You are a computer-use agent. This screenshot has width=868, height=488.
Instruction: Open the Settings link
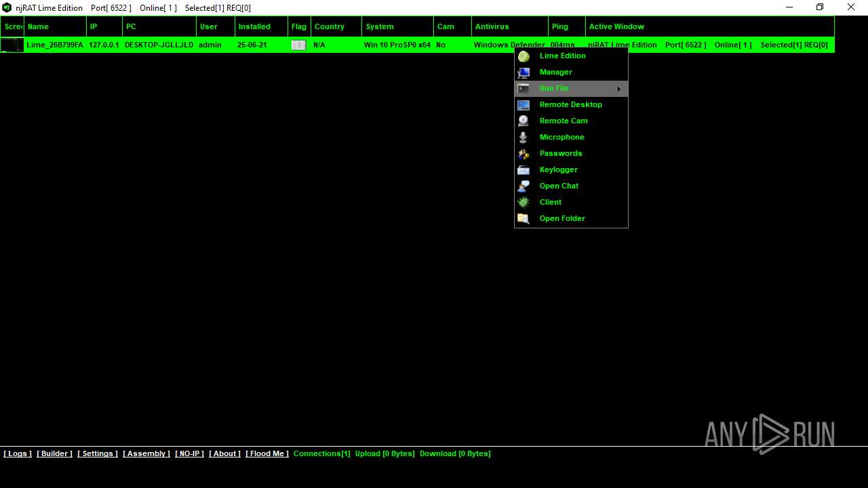click(98, 453)
